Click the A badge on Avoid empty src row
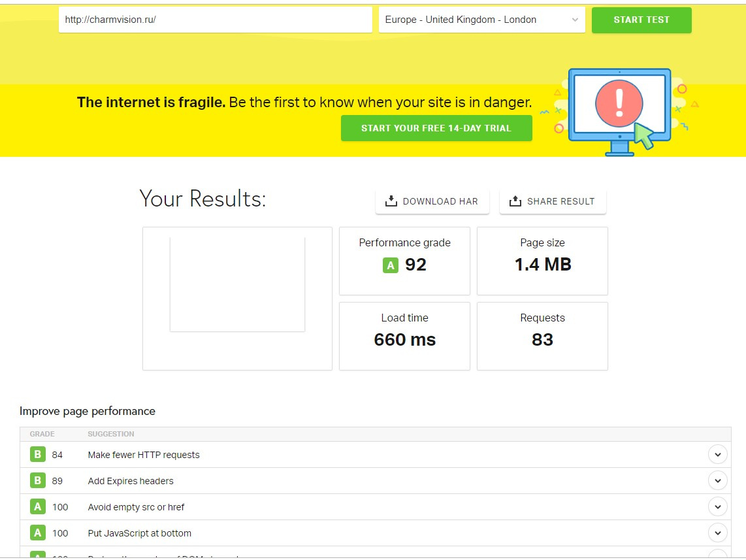The width and height of the screenshot is (746, 560). (38, 506)
